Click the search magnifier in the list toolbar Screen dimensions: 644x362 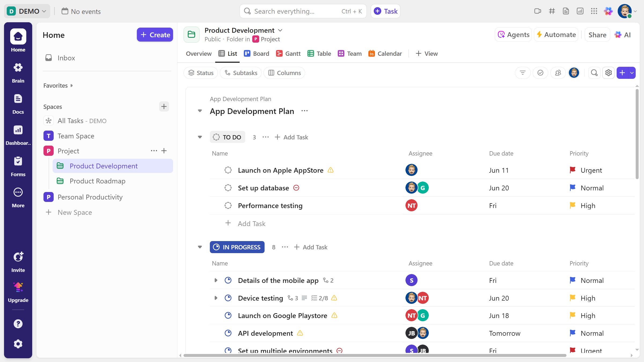pos(594,73)
